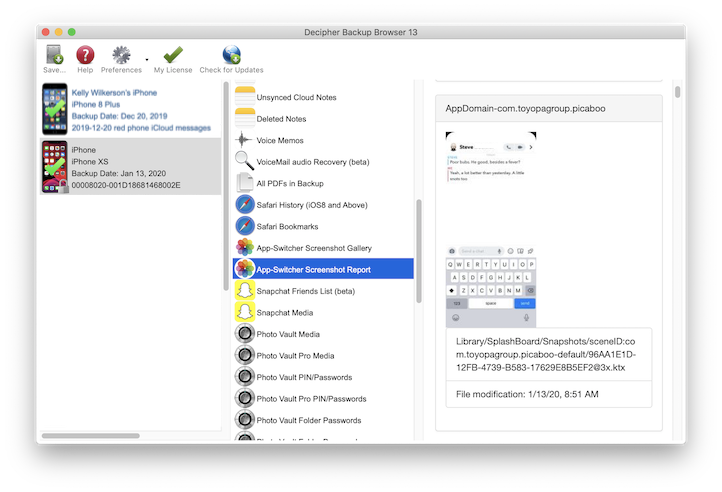Click the category list vertical scrollbar
Viewport: 722px width, 492px height.
point(419,250)
